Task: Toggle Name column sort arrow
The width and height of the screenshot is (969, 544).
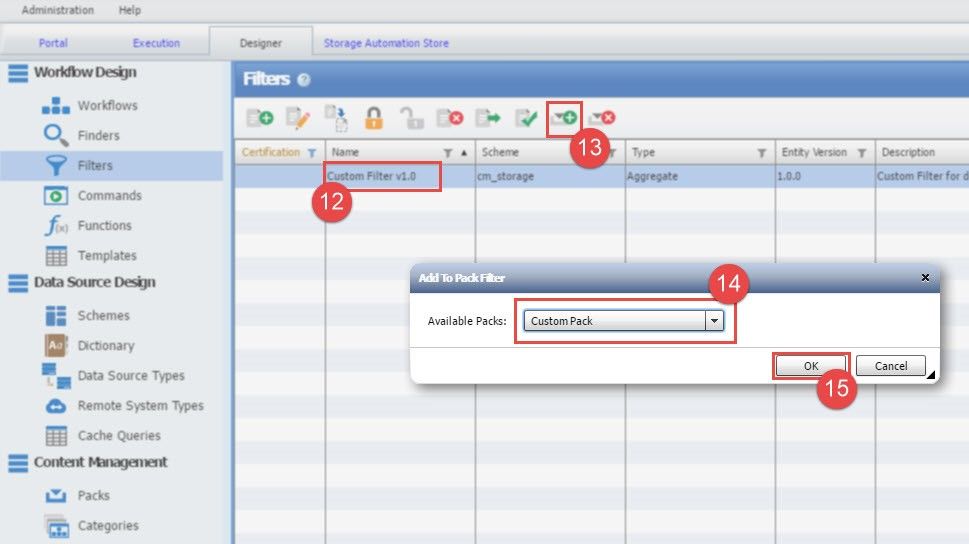Action: [463, 153]
